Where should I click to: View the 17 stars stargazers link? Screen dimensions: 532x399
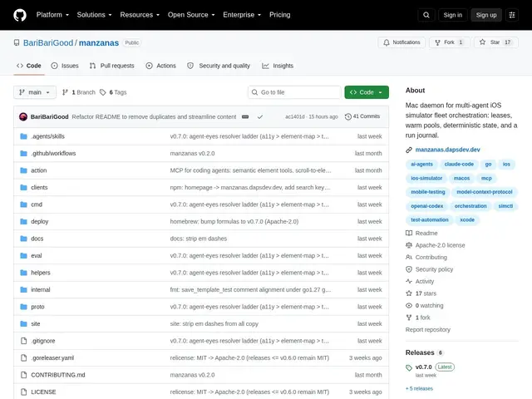421,293
